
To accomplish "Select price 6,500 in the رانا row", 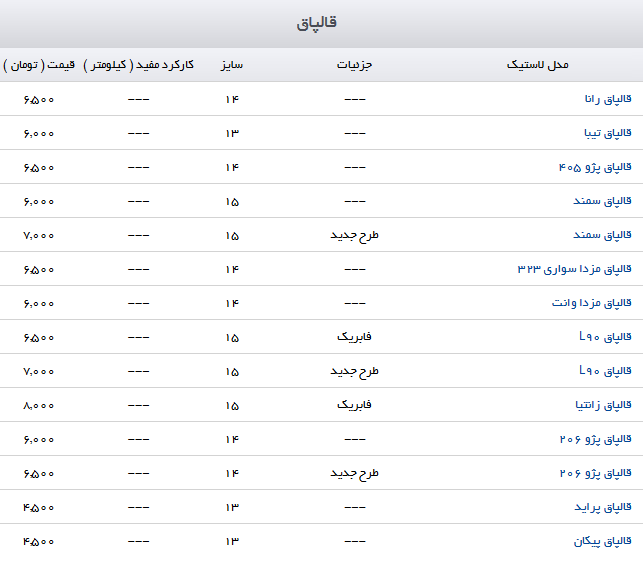I will tap(39, 100).
